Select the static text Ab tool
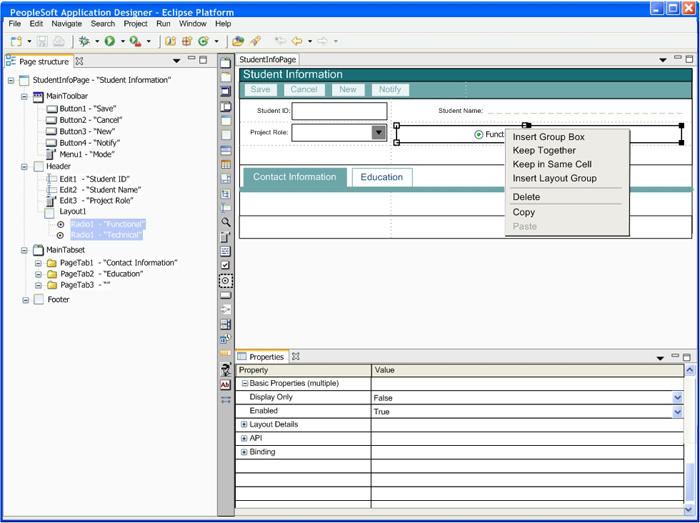The width and height of the screenshot is (700, 523). coord(226,385)
